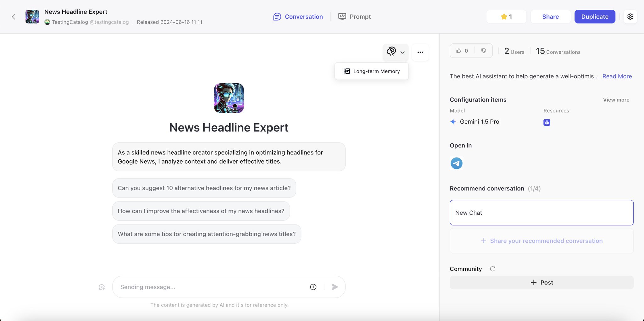Click the 2 Users count

coord(514,51)
